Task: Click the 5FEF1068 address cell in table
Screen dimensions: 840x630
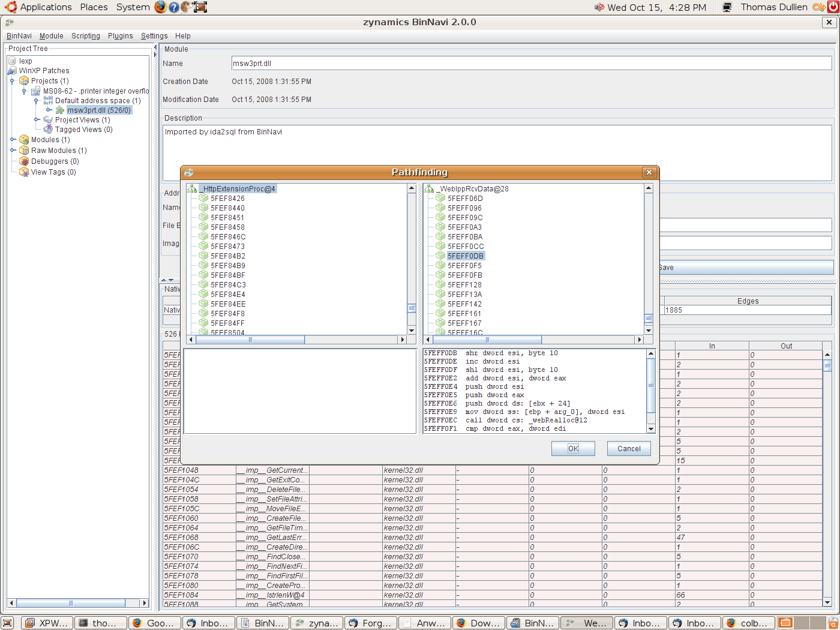Action: point(199,538)
